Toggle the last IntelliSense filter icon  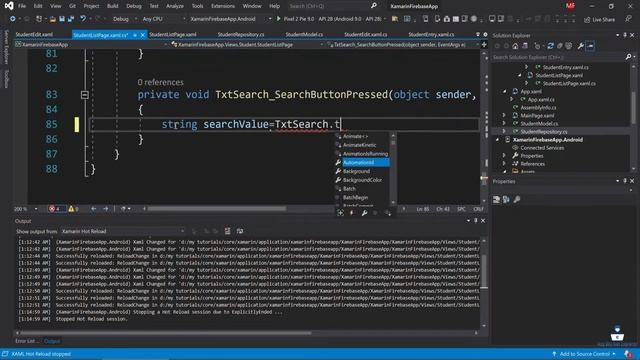(387, 213)
